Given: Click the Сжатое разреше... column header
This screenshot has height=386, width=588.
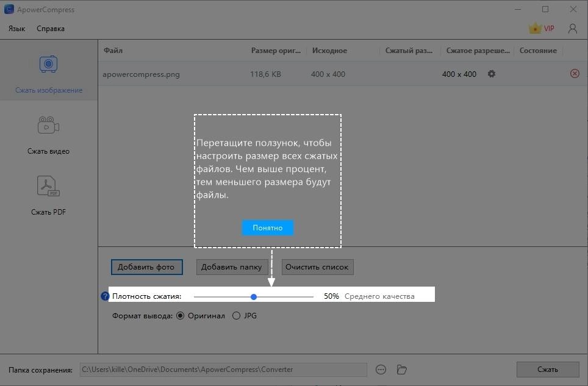Looking at the screenshot, I should (478, 51).
